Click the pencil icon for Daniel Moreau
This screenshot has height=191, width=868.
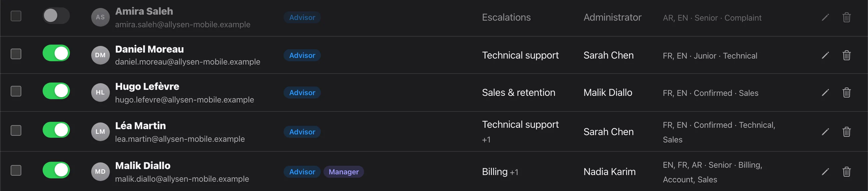point(825,55)
